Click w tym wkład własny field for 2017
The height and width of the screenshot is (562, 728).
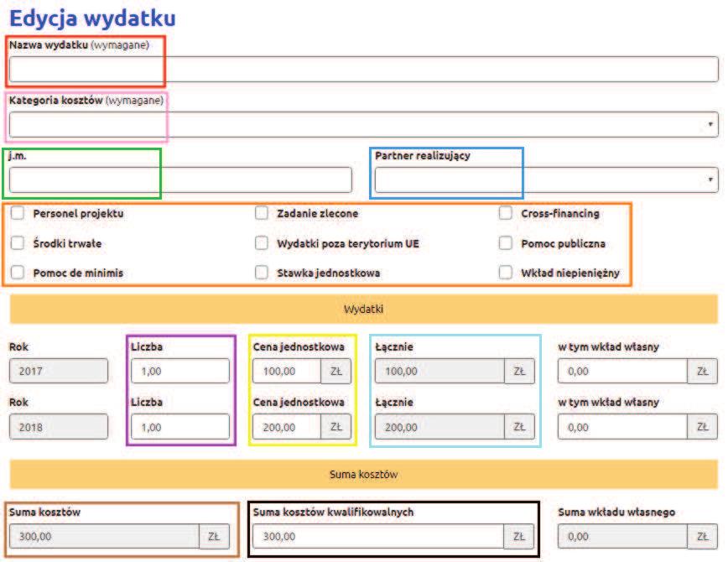tap(622, 371)
